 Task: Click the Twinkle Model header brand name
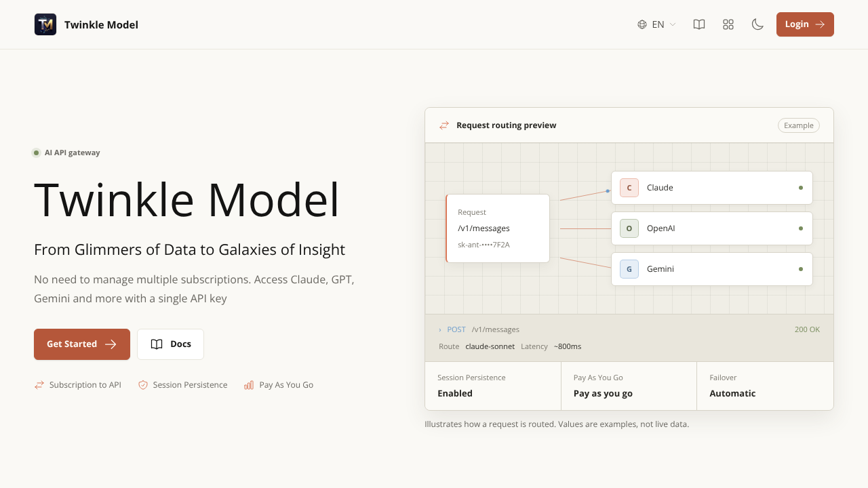pyautogui.click(x=101, y=25)
